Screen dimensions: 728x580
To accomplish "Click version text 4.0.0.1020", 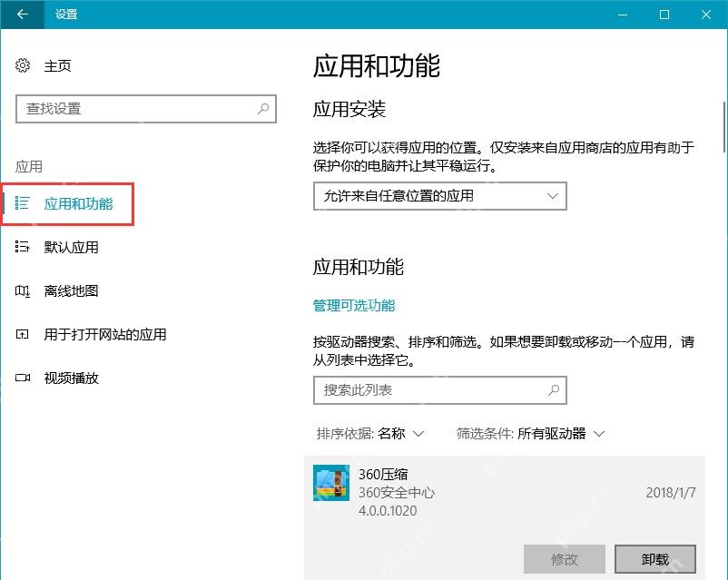I will pos(388,511).
